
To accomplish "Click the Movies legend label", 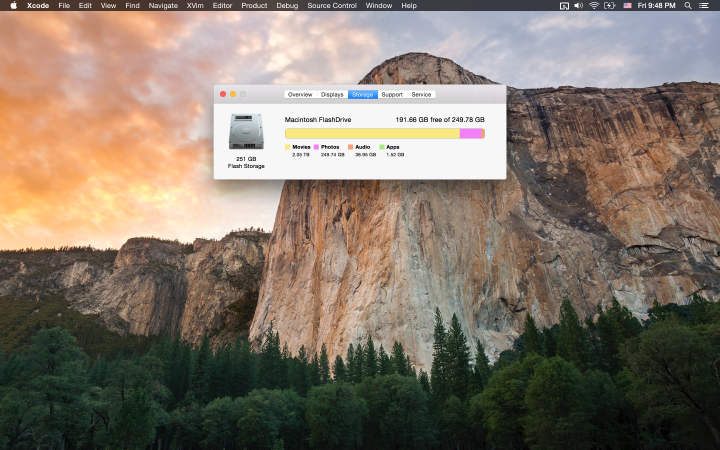I will pyautogui.click(x=301, y=147).
